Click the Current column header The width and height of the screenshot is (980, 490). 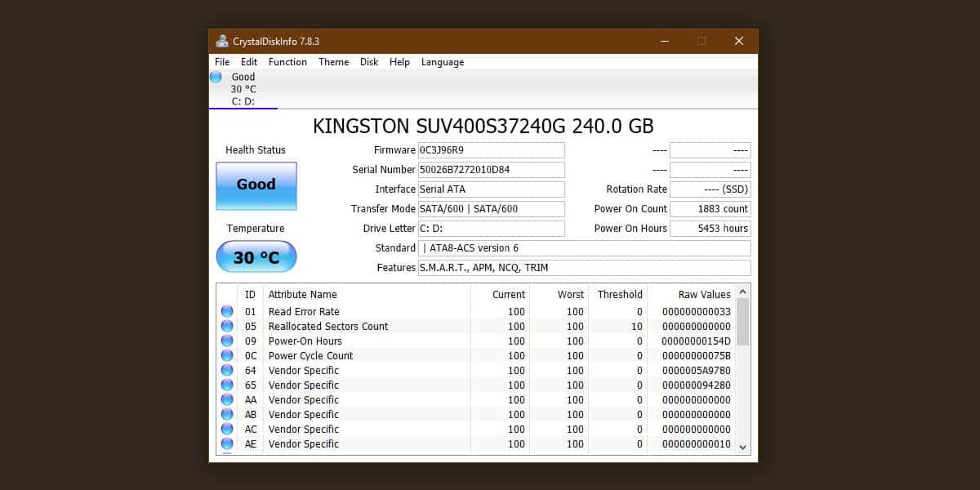click(500, 294)
